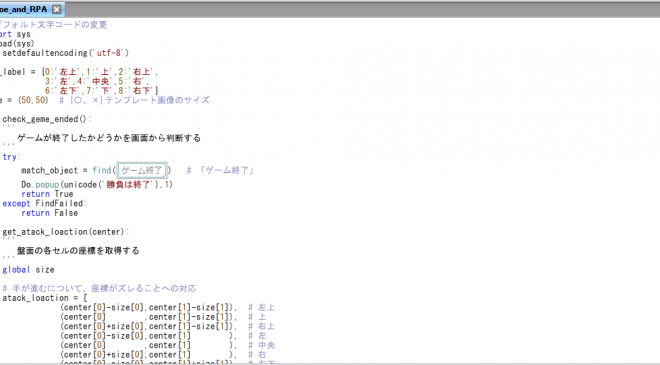This screenshot has height=365, width=660.
Task: Open the ゲーム終了 captured image thumbnail
Action: (142, 170)
